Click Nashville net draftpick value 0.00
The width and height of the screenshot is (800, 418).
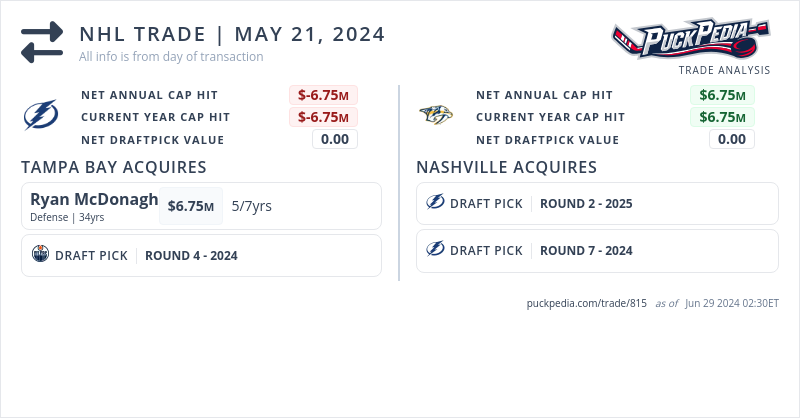pyautogui.click(x=732, y=139)
